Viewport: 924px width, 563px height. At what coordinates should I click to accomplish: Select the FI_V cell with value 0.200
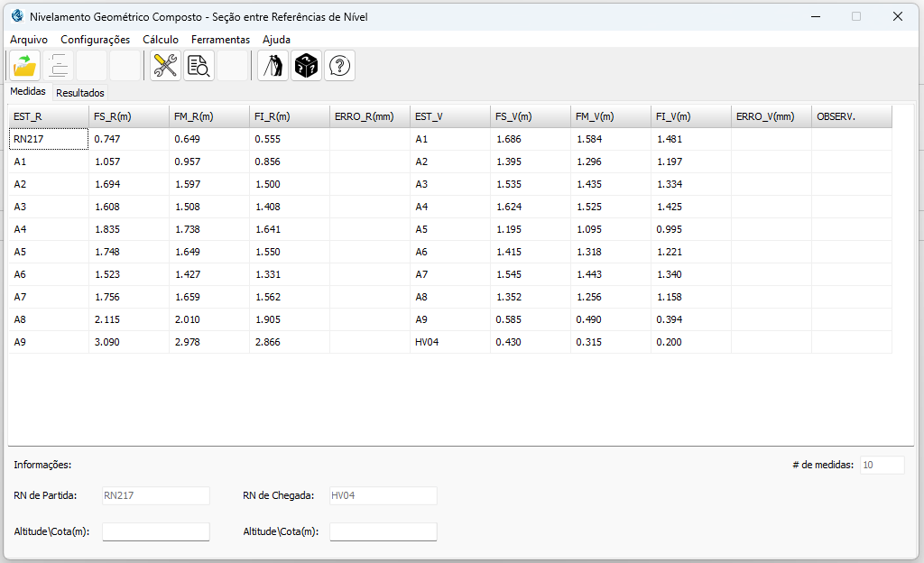(x=690, y=342)
